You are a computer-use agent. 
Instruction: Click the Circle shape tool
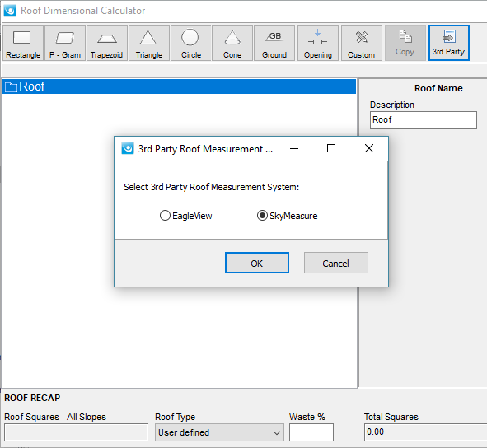pos(190,43)
